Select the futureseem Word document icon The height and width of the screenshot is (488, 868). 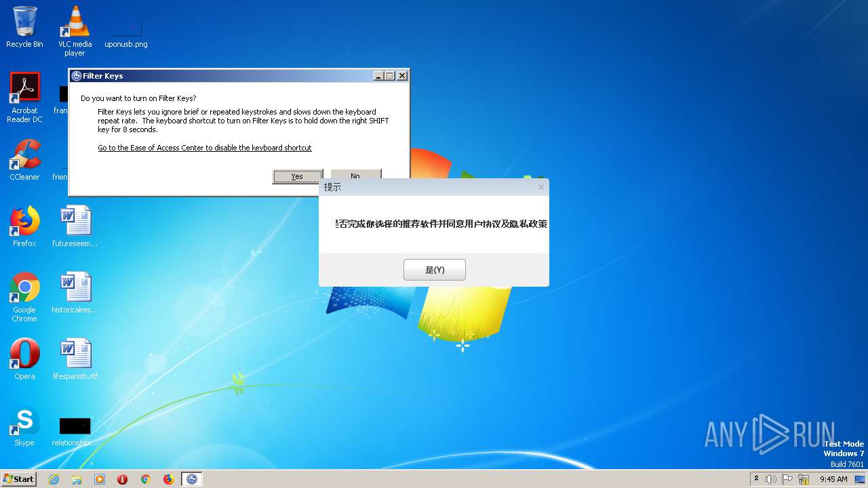pyautogui.click(x=75, y=226)
